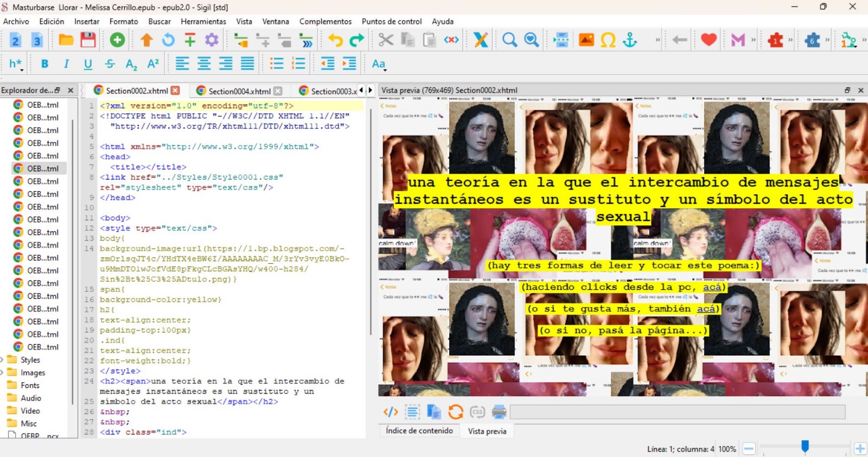Expand the Styles folder
This screenshot has height=457, width=868.
point(2,360)
